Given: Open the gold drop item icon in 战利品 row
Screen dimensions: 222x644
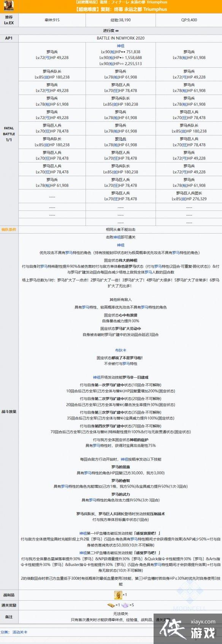Looking at the screenshot, I should tap(117, 595).
